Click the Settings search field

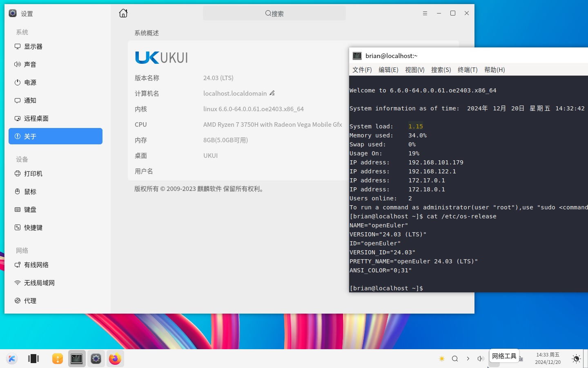274,13
